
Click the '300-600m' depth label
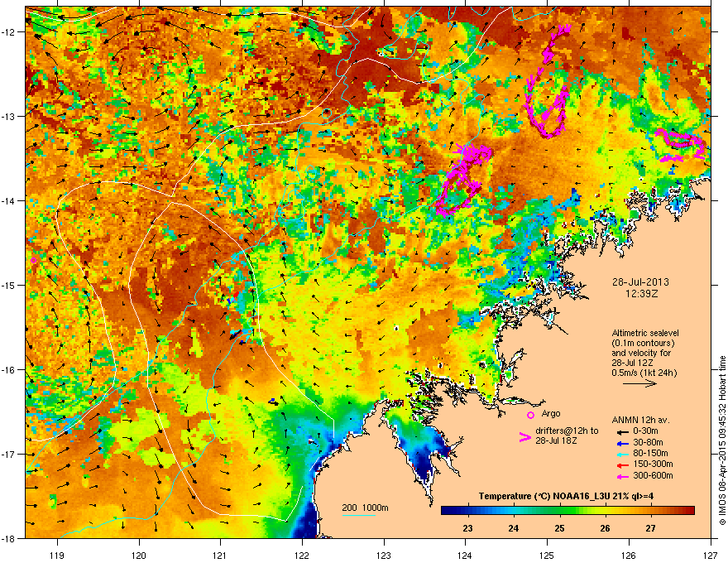point(653,476)
